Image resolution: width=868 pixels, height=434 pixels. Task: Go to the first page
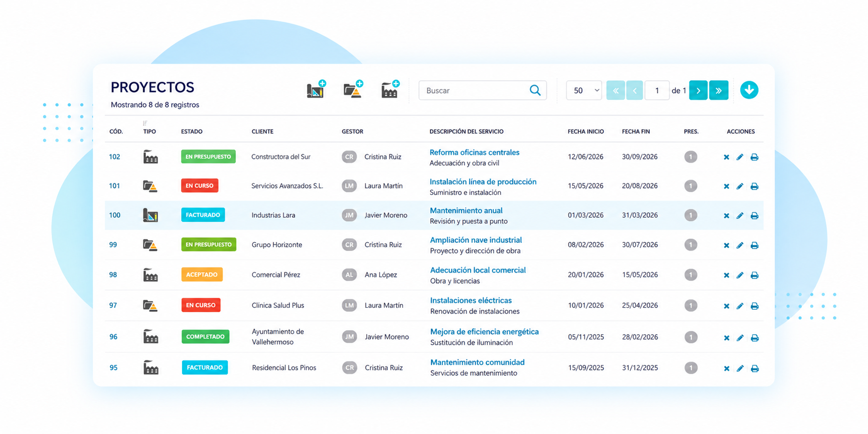[616, 91]
